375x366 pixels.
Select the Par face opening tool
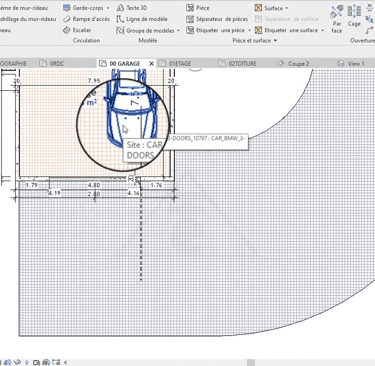tap(337, 19)
